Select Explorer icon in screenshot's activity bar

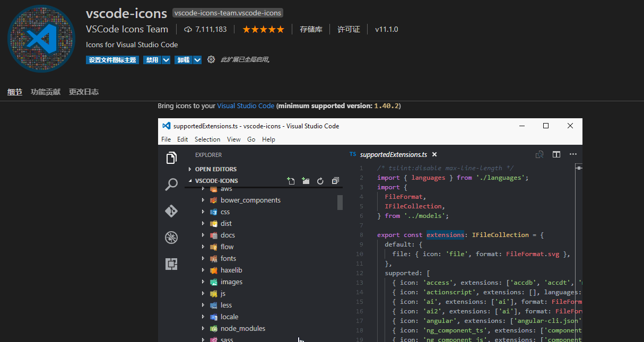point(171,158)
